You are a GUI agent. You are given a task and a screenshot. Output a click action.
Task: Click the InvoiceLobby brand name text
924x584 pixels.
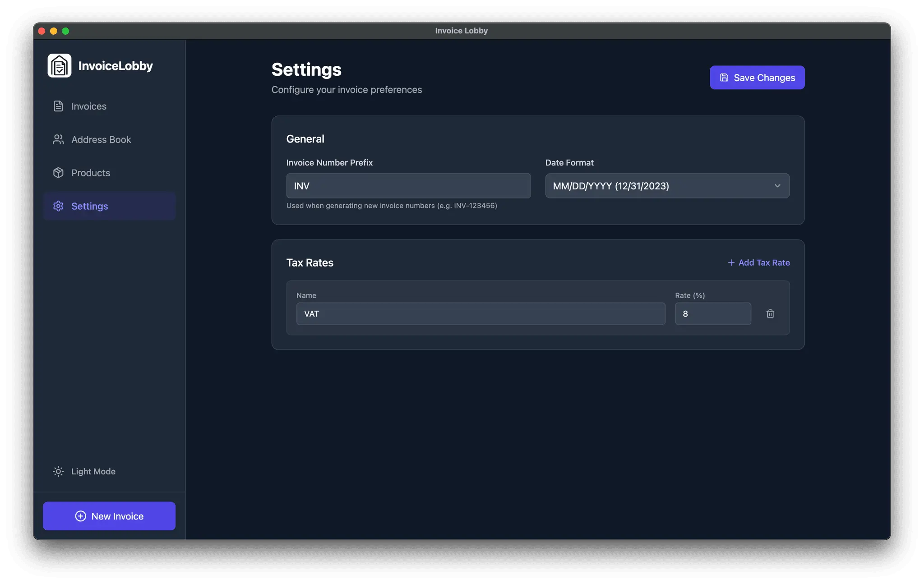(x=115, y=66)
